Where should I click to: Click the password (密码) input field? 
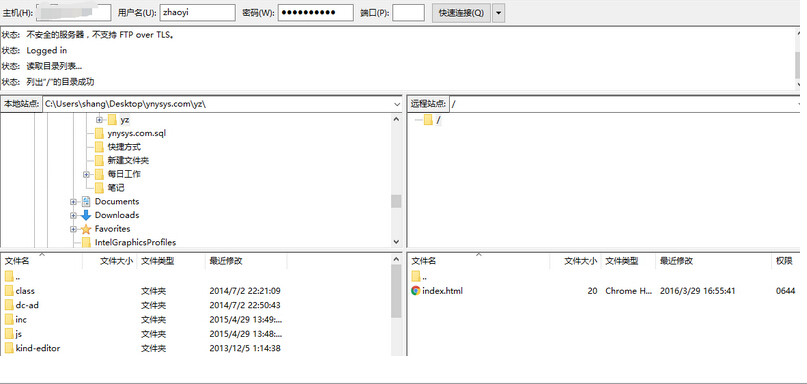click(315, 13)
